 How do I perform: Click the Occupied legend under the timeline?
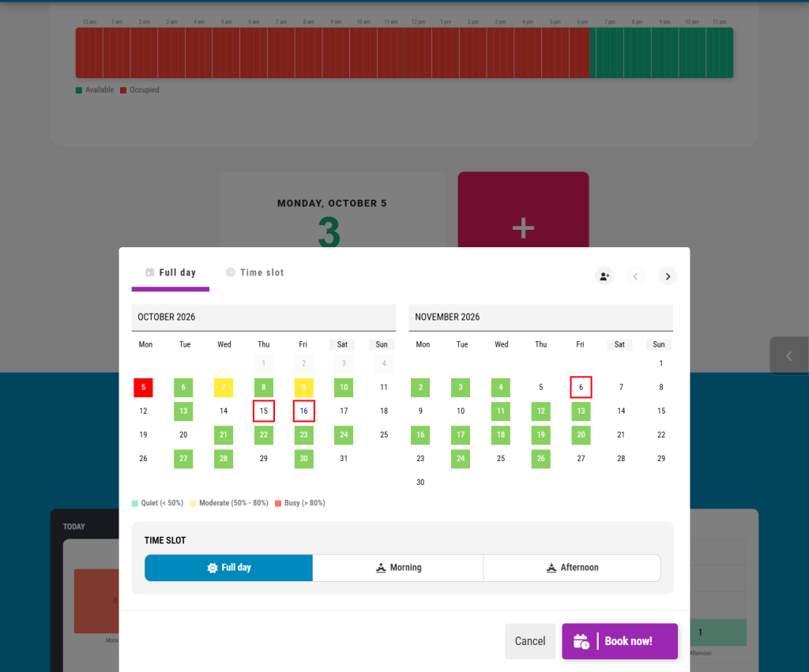[140, 90]
